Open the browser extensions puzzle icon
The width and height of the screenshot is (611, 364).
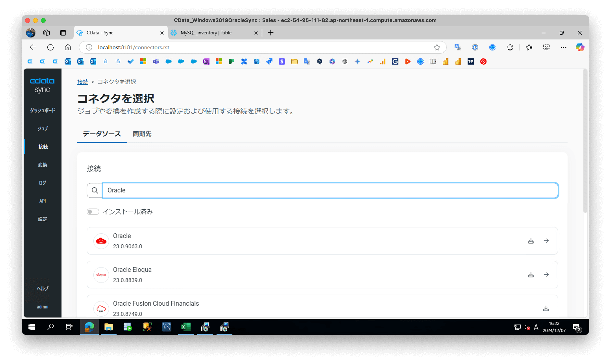[510, 47]
